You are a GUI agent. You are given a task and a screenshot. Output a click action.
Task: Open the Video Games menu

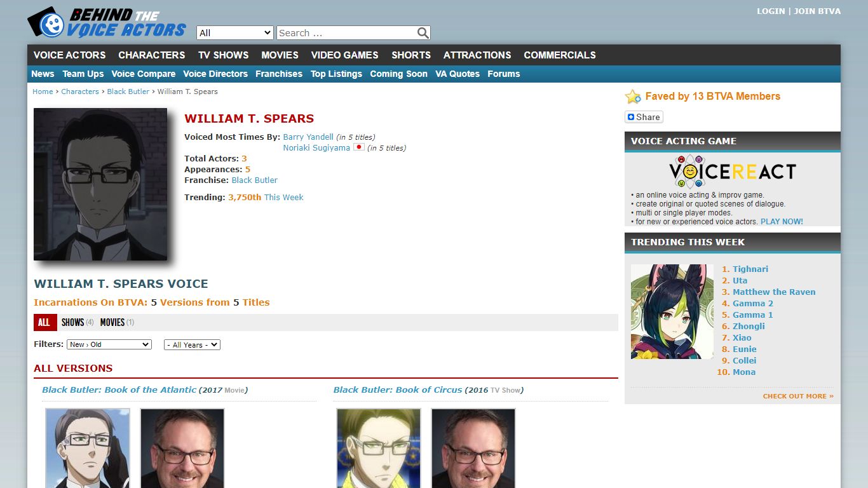(345, 55)
